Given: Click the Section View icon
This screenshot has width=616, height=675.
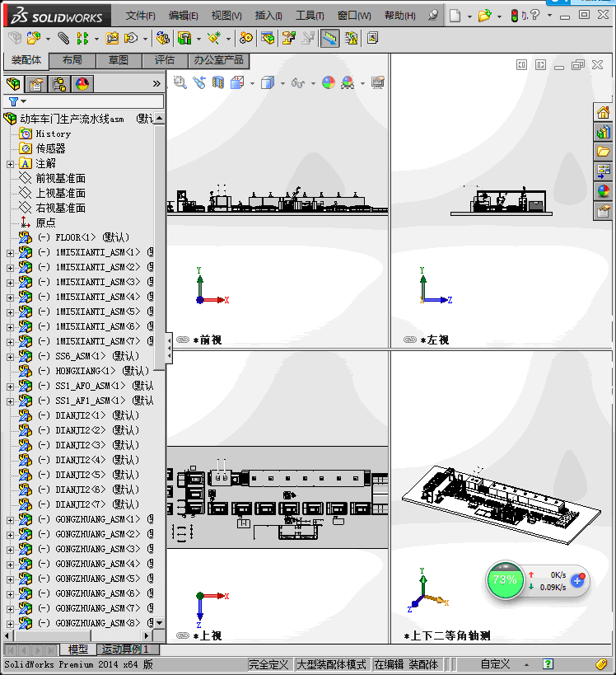Looking at the screenshot, I should point(218,82).
